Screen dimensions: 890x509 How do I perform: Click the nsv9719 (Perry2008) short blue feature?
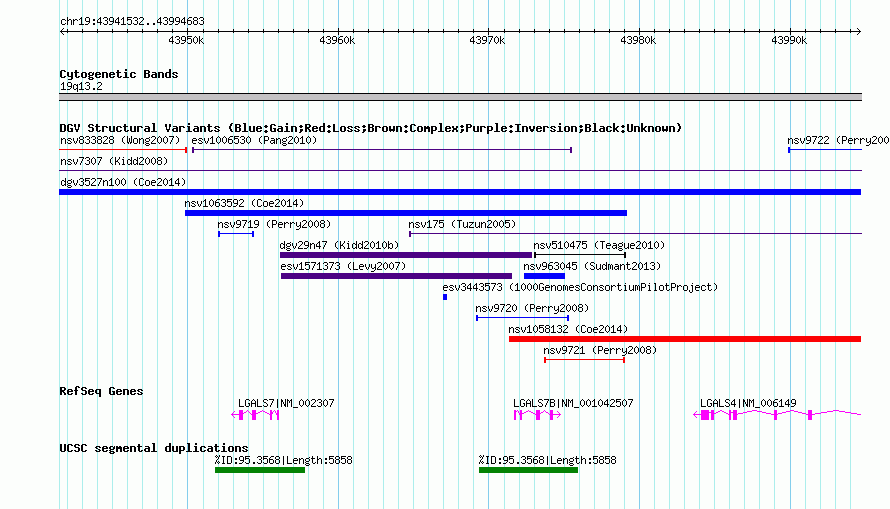tap(236, 234)
